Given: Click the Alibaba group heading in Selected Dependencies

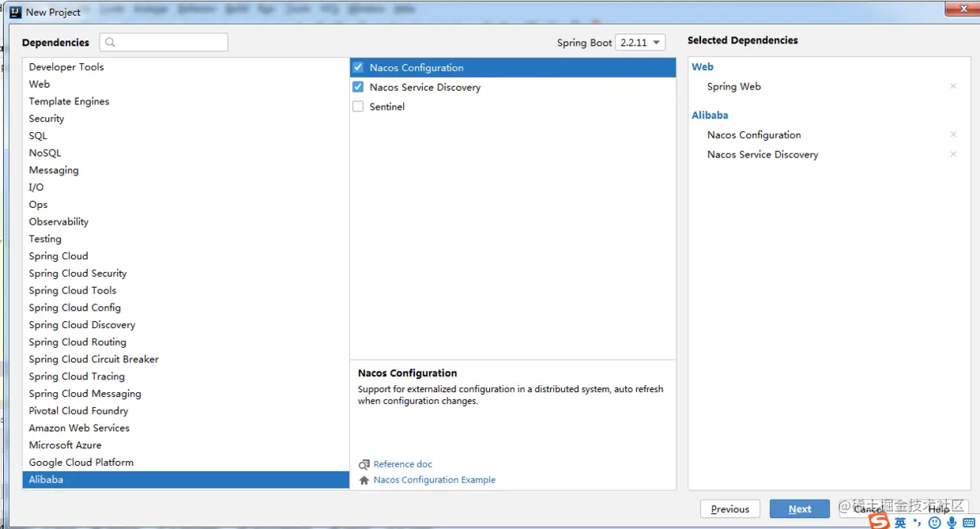Looking at the screenshot, I should pyautogui.click(x=710, y=115).
